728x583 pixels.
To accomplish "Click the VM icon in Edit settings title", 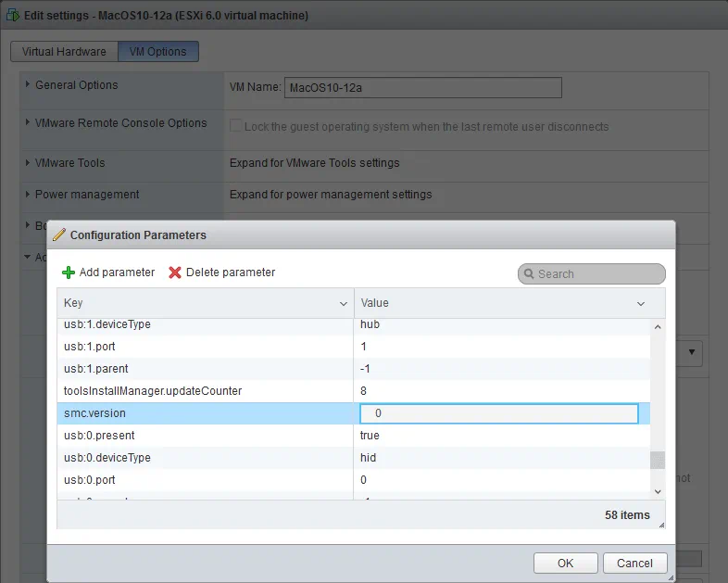I will point(13,15).
